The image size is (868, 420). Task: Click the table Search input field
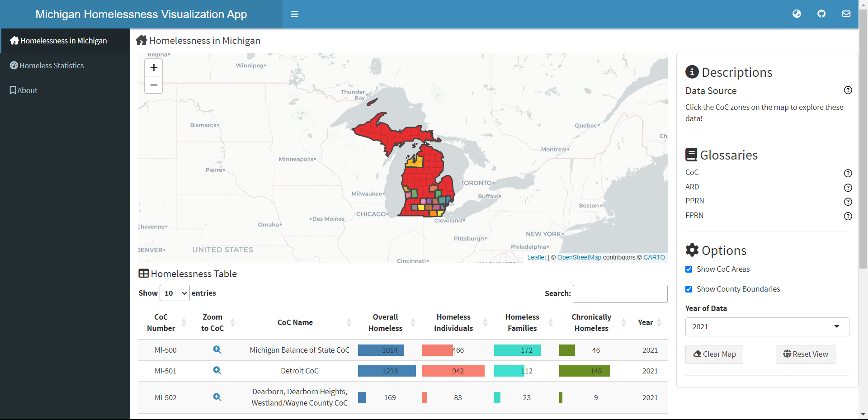tap(620, 293)
